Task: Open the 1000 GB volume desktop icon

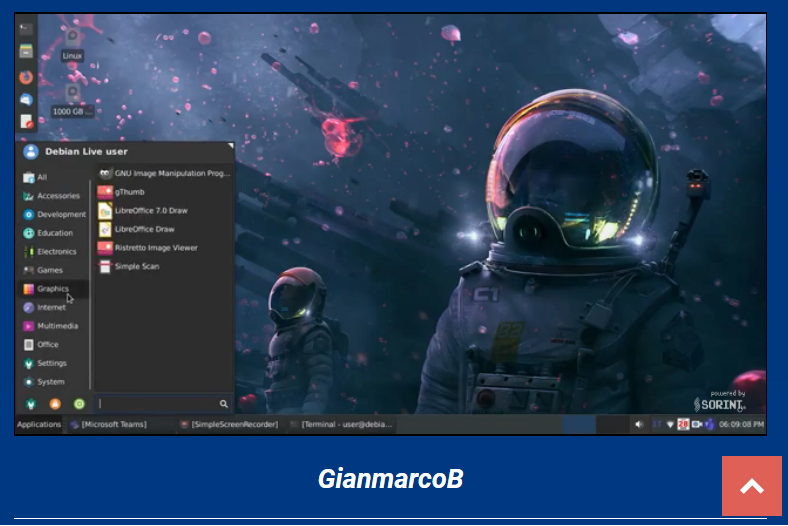Action: pyautogui.click(x=73, y=100)
